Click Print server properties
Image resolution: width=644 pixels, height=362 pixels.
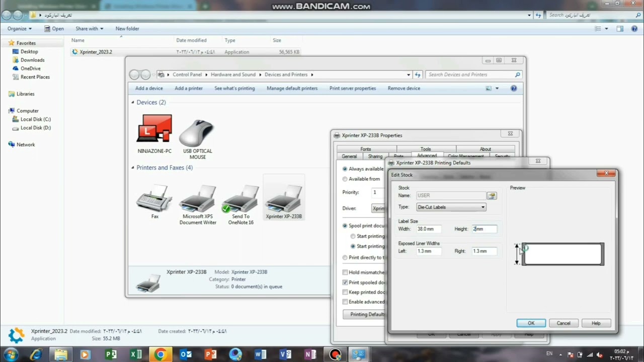[353, 88]
